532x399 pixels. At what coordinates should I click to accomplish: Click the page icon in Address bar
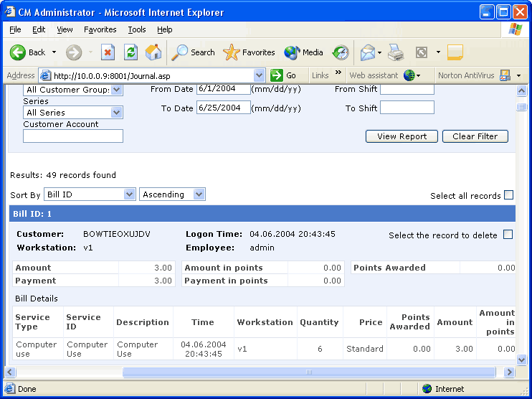pos(45,75)
